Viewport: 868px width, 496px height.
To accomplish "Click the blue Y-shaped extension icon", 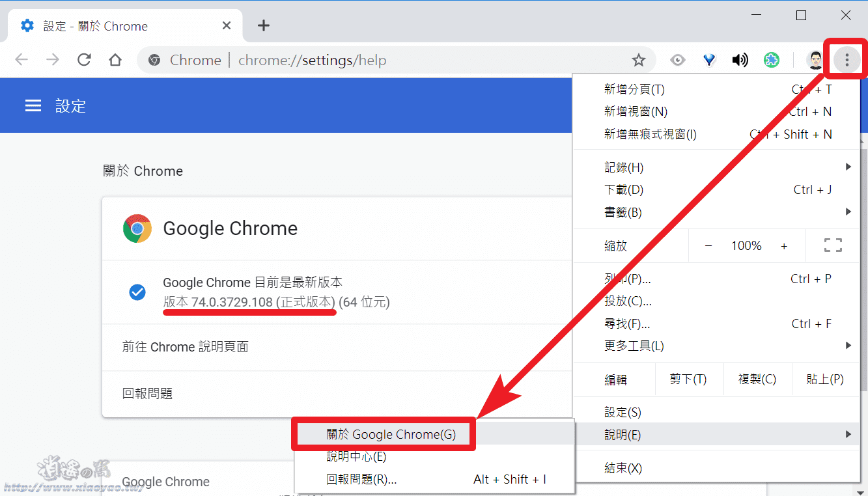I will click(x=709, y=60).
